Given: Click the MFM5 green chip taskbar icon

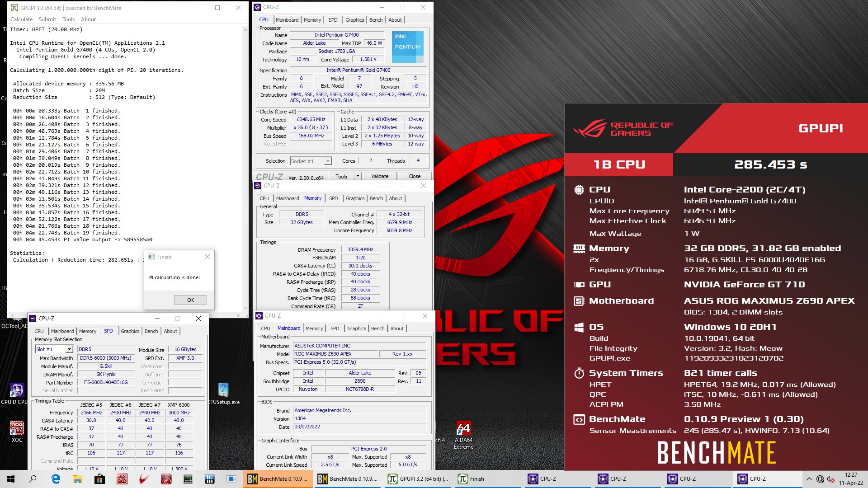Looking at the screenshot, I should pyautogui.click(x=188, y=479).
